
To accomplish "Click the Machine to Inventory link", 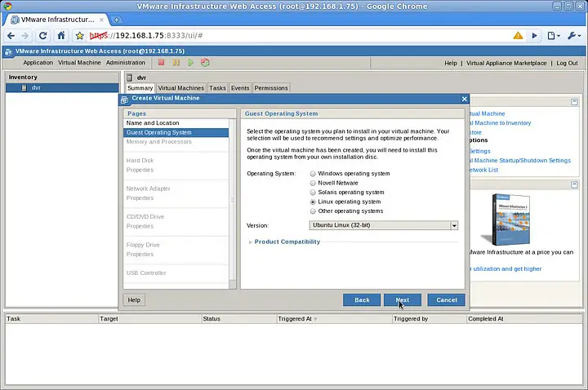I will (x=501, y=123).
